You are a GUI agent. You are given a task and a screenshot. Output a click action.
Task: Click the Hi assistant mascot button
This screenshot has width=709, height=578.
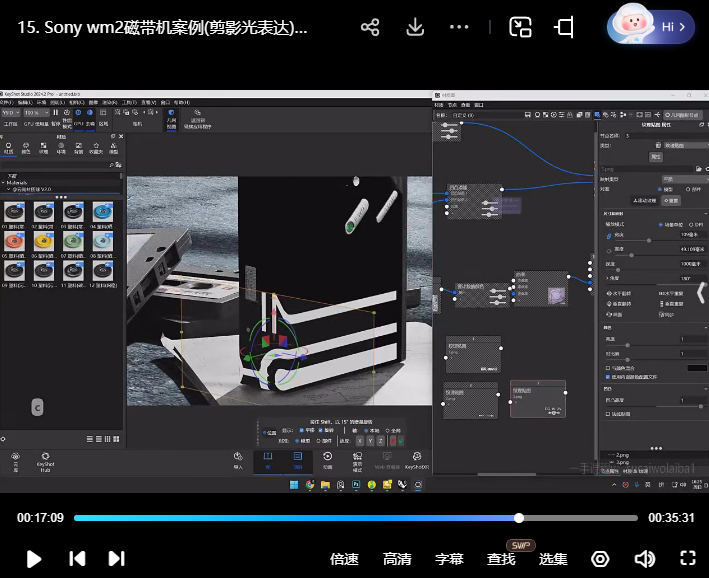coord(656,27)
